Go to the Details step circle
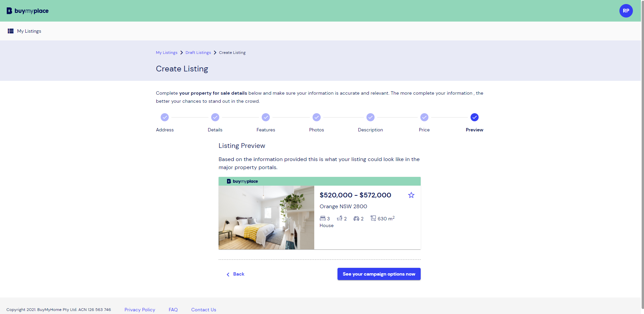 point(215,117)
